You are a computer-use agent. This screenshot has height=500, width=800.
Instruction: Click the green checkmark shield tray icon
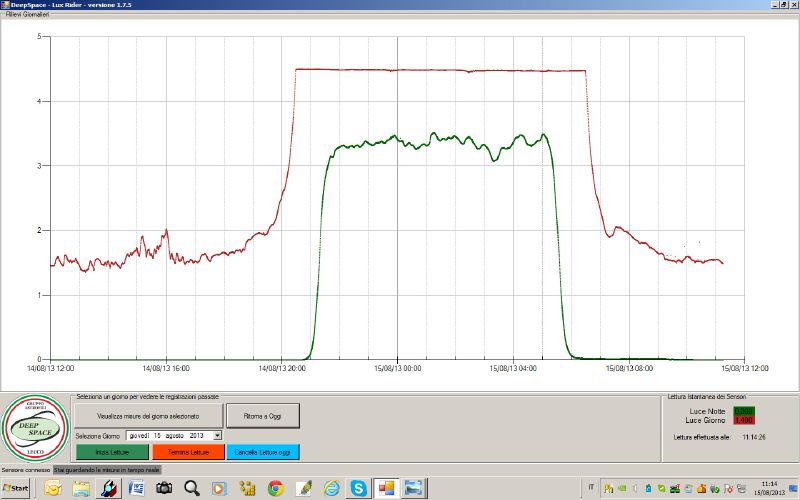[662, 488]
